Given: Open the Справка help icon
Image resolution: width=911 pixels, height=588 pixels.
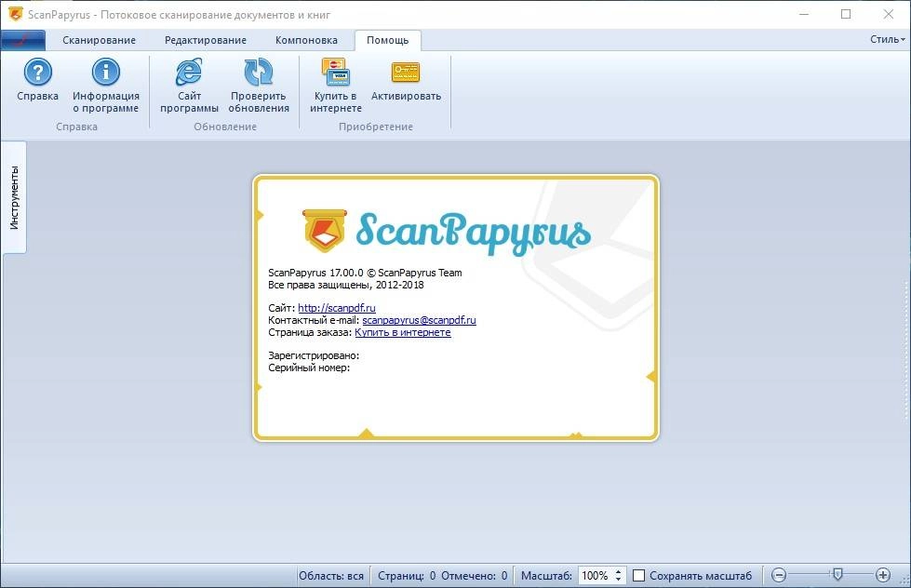Looking at the screenshot, I should pyautogui.click(x=38, y=72).
